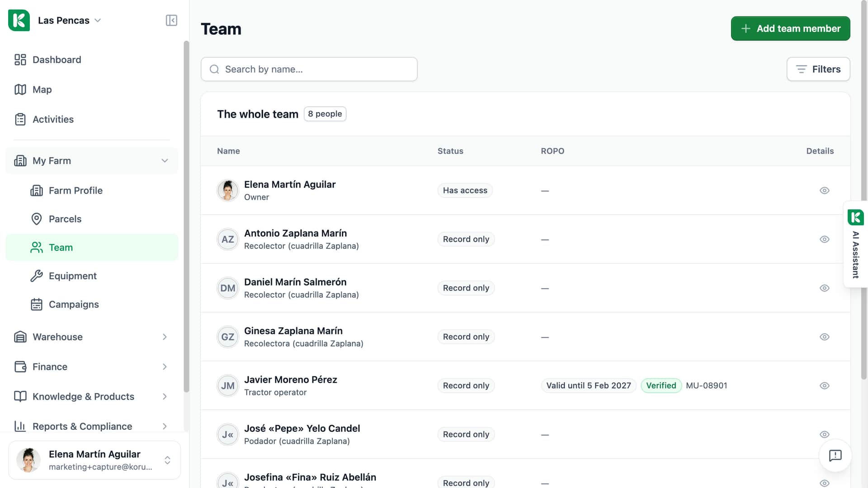Click the Verified badge for Javier Moreno
Screen dimensions: 868x488
point(661,386)
